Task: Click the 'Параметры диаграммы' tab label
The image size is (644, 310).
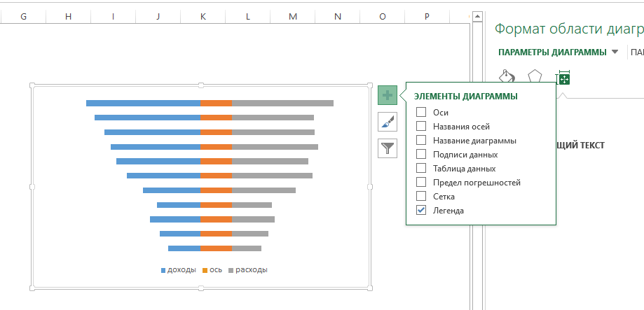Action: point(553,52)
